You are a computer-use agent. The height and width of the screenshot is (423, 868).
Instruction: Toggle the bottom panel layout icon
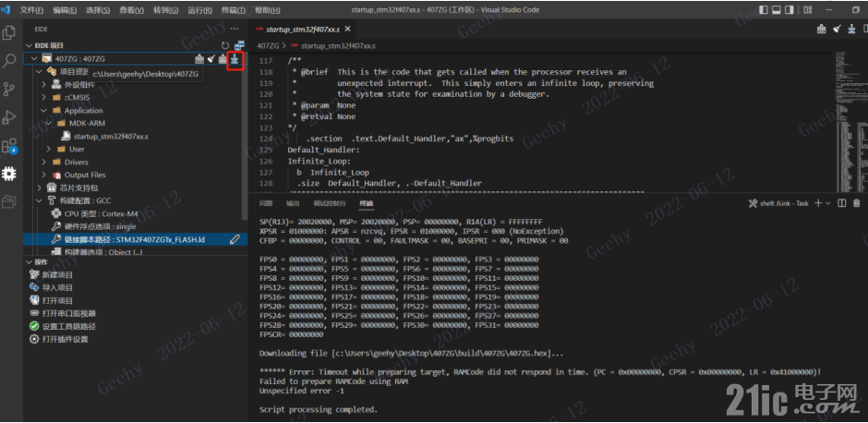click(x=777, y=10)
